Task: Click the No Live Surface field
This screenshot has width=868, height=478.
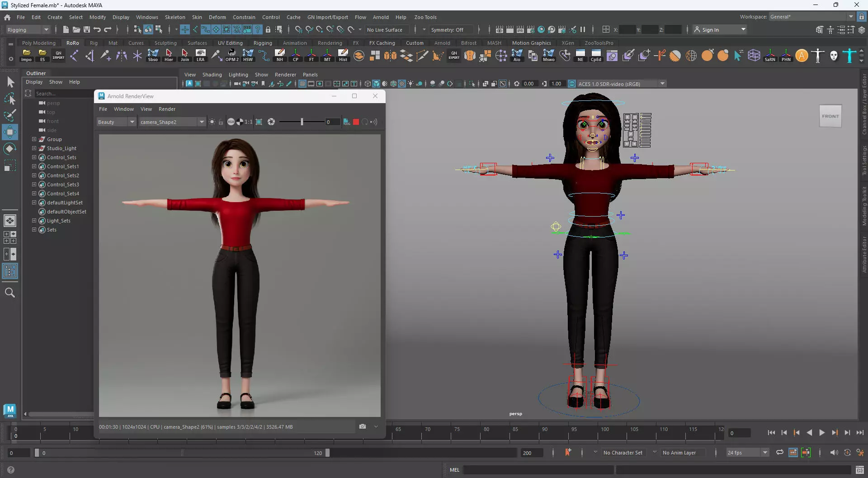Action: coord(387,30)
